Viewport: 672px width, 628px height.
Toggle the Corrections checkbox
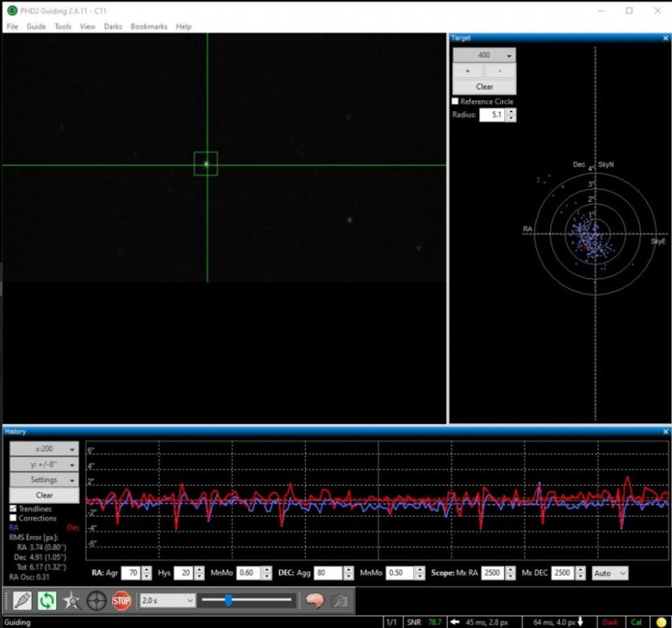pyautogui.click(x=13, y=518)
